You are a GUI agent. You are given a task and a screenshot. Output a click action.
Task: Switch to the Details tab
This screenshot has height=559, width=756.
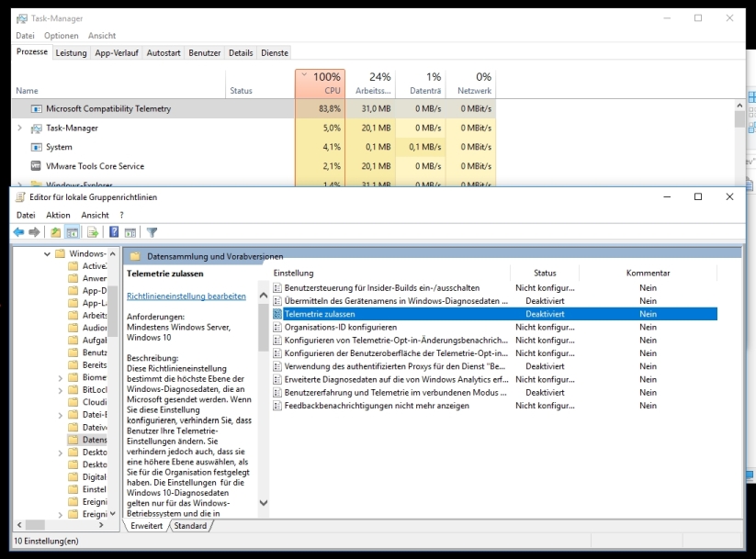coord(241,53)
